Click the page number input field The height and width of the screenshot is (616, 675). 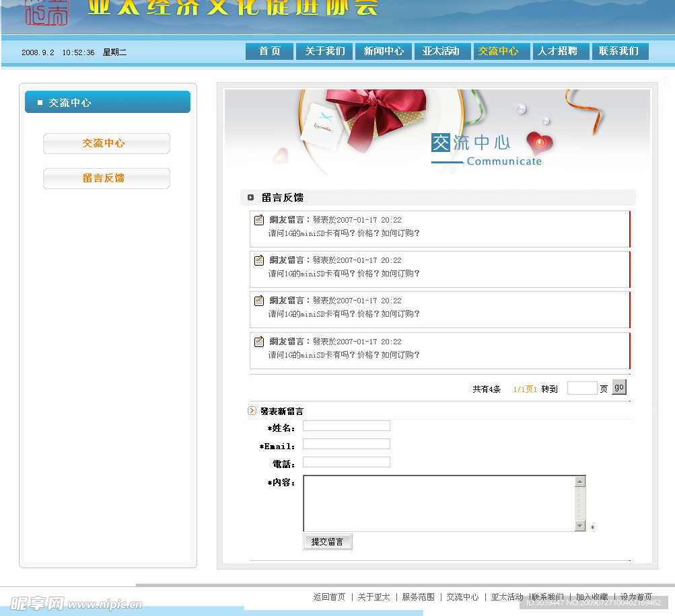(x=582, y=388)
